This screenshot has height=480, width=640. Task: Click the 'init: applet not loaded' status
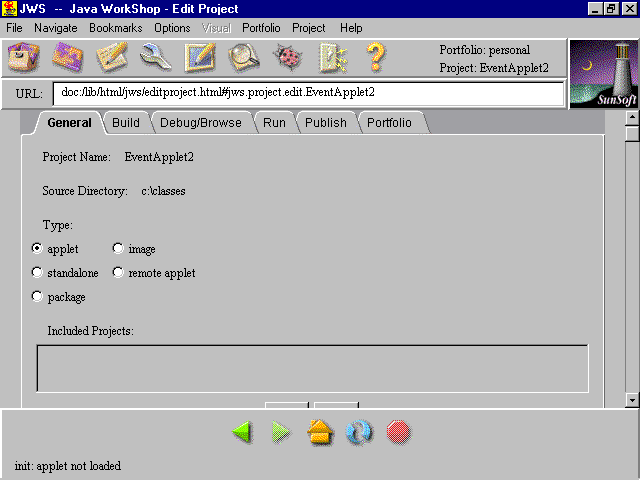point(68,466)
